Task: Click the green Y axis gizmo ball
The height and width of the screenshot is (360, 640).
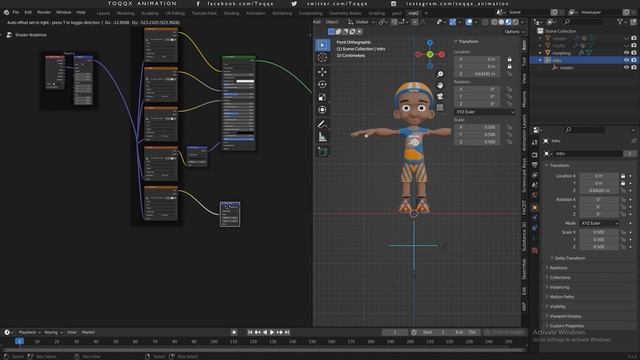Action: 430,54
